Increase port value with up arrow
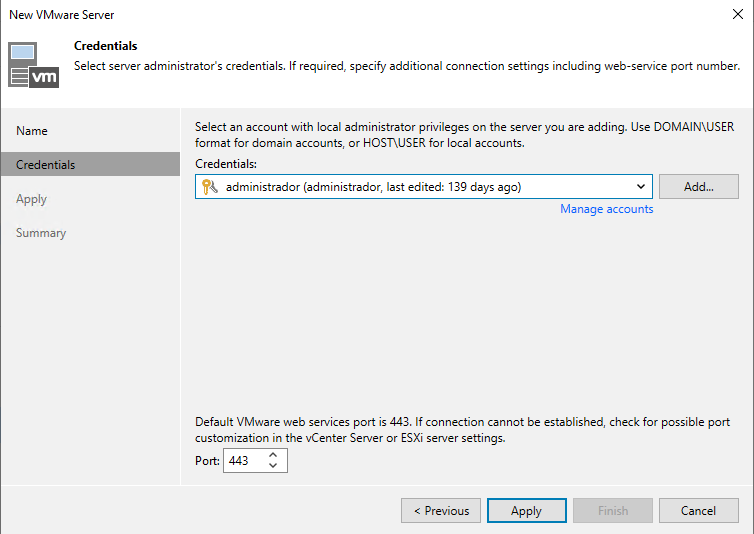This screenshot has width=754, height=534. pos(273,455)
